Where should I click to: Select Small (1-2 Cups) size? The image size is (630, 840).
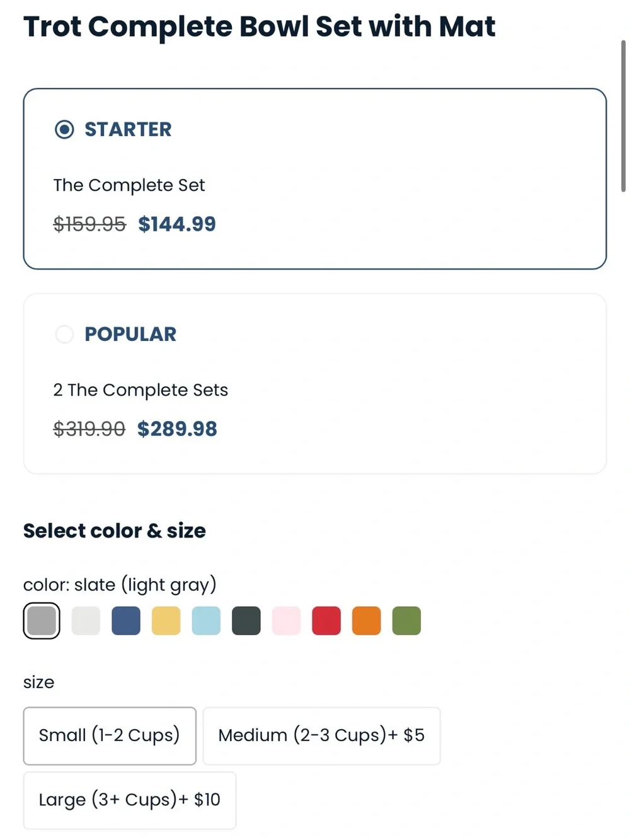110,736
